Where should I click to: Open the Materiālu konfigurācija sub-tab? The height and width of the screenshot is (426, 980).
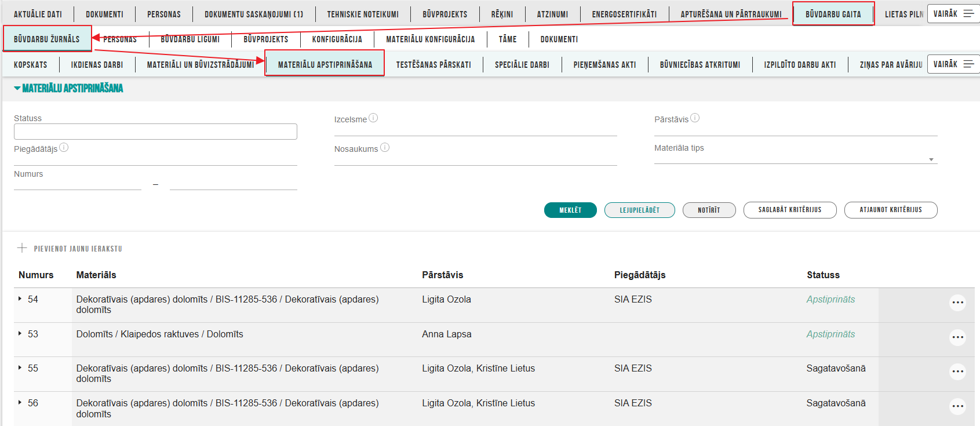click(x=431, y=39)
